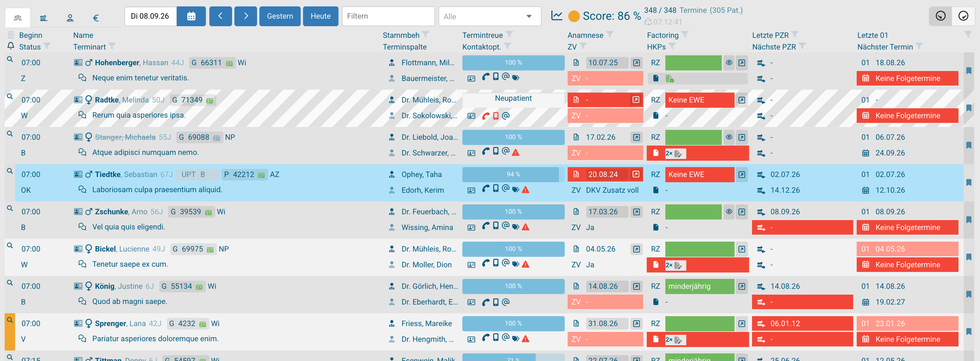Click the green HKP check icon in Hohenberger's row
Screen dimensions: 980x361
[x=669, y=79]
